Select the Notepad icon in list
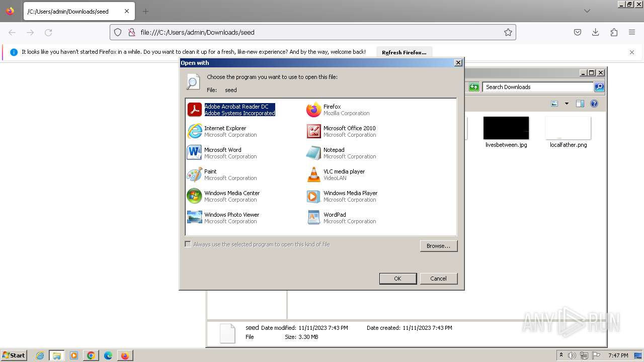644x362 pixels. (313, 153)
